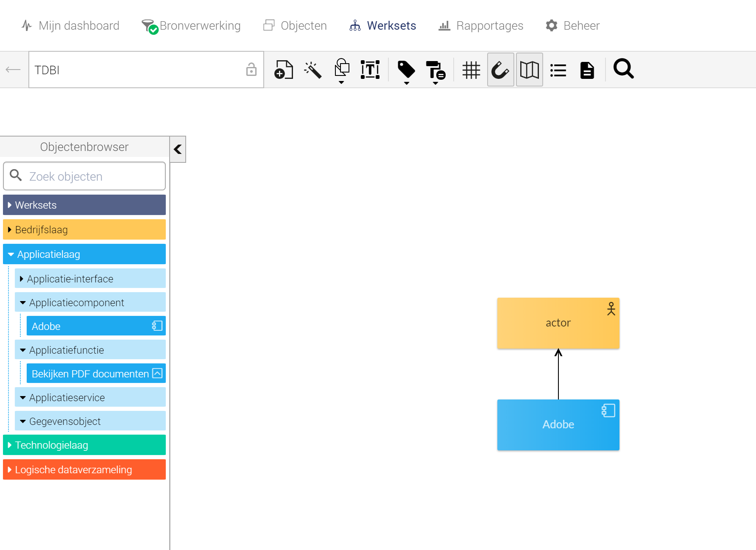Click the document text icon in toolbar
Screen dimensions: 756x550
[x=587, y=70]
